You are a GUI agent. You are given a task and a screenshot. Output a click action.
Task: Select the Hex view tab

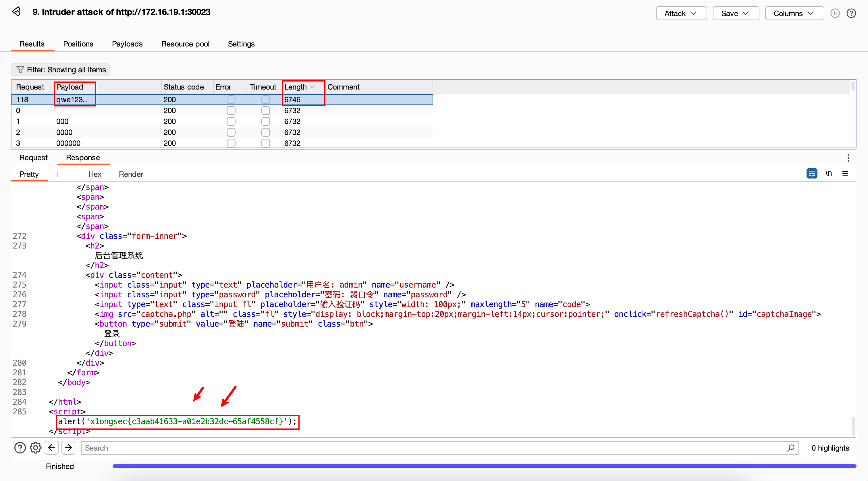pos(95,174)
